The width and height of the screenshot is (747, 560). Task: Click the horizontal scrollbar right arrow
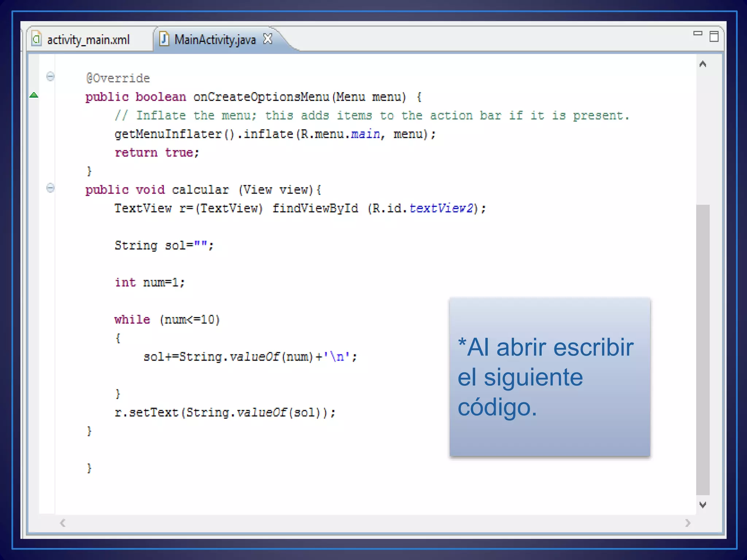click(688, 523)
